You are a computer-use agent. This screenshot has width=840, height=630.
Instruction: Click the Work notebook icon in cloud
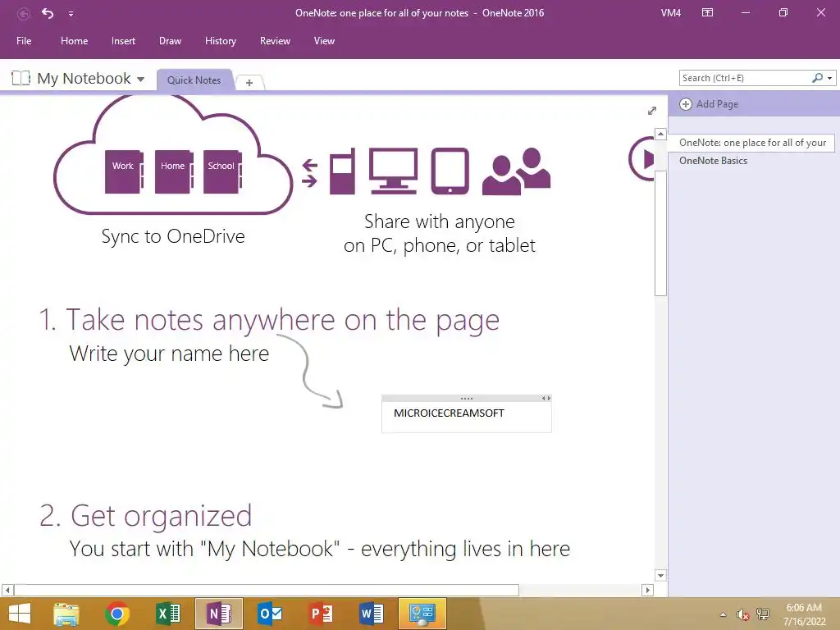tap(125, 171)
